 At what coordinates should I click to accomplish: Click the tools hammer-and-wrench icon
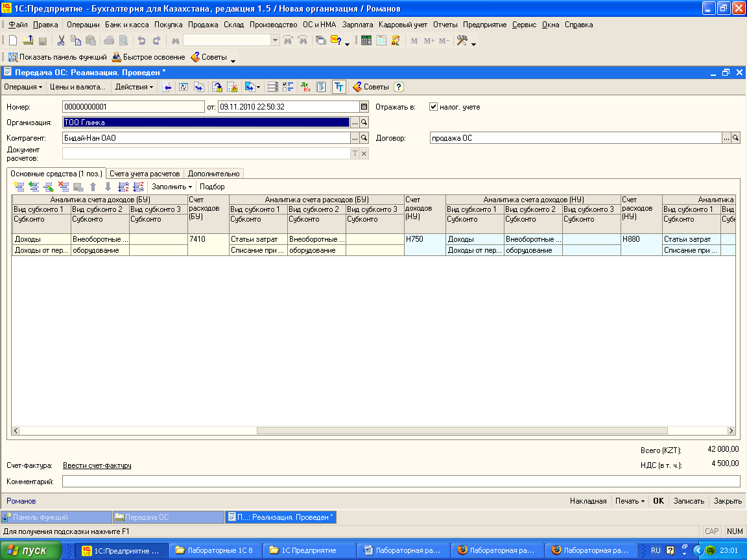(x=462, y=40)
